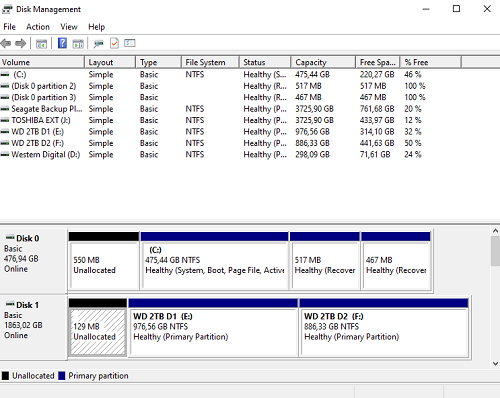The image size is (500, 398).
Task: Open the Action menu
Action: tap(38, 27)
